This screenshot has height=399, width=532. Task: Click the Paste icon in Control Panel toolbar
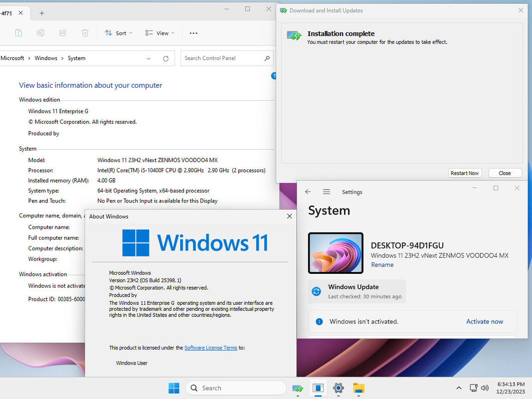coord(18,33)
